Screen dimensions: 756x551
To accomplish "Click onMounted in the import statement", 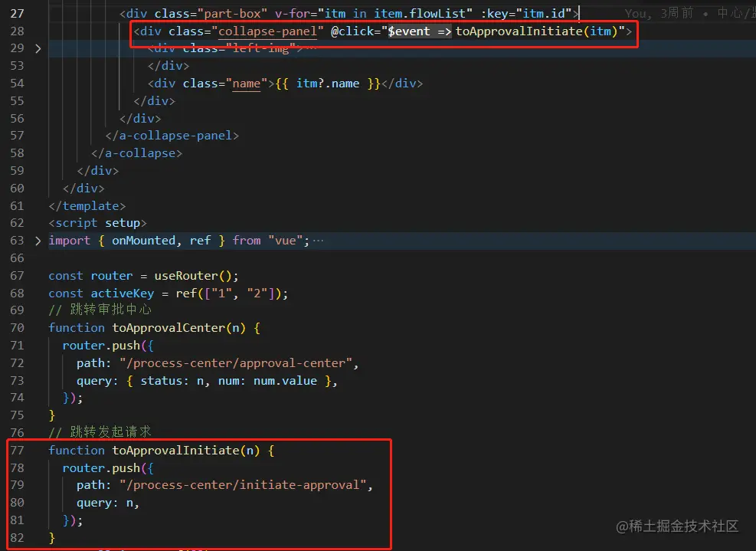I will pos(144,241).
